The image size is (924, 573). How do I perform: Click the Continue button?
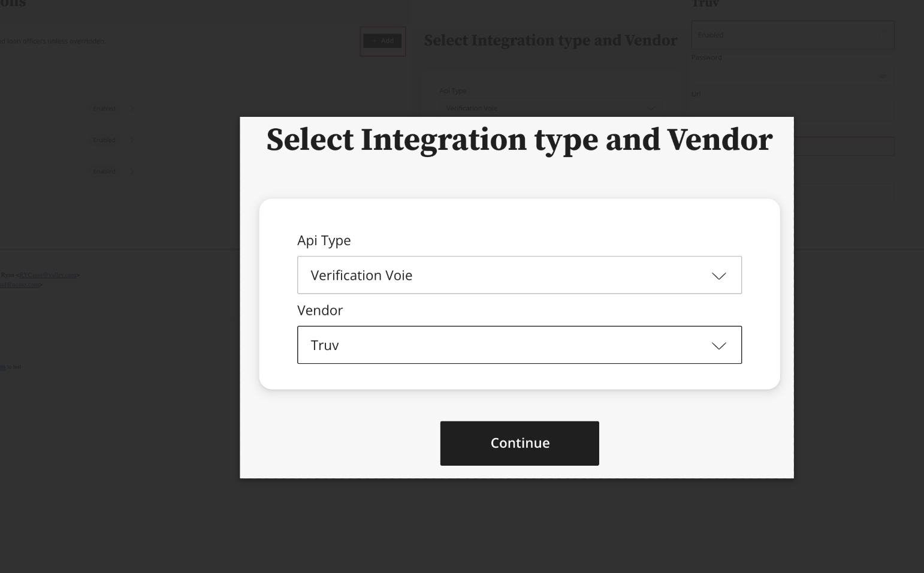point(520,444)
